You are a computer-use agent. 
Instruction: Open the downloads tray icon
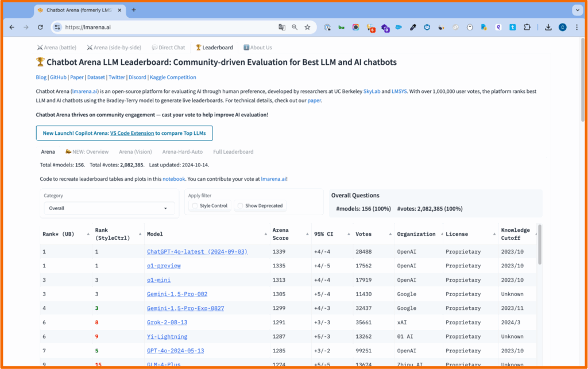(548, 27)
